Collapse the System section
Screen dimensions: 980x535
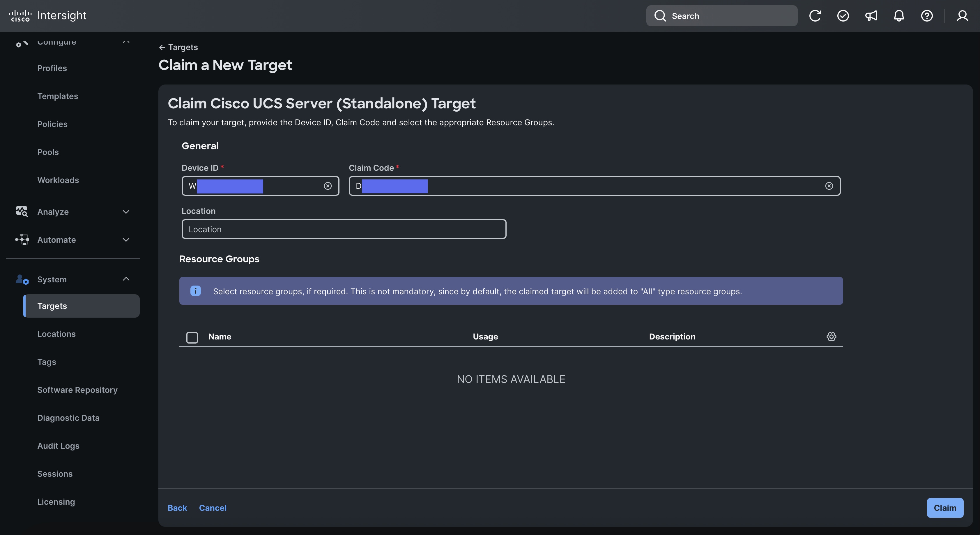pos(126,279)
